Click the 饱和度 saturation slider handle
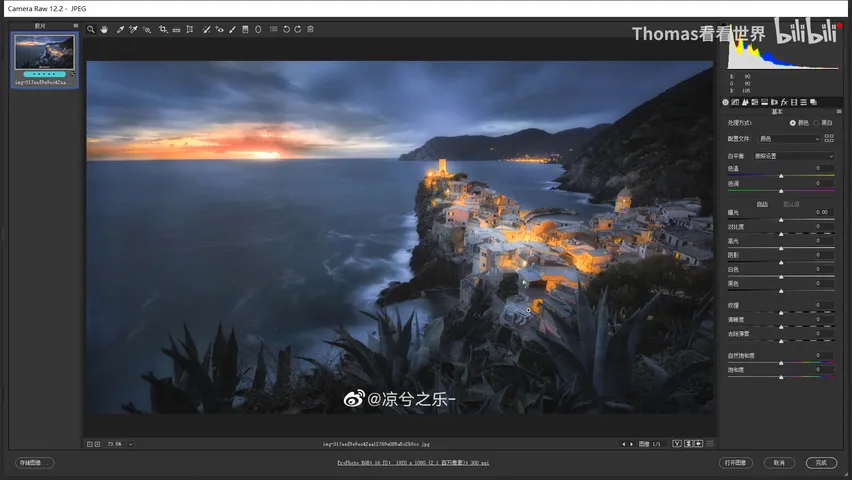 pyautogui.click(x=781, y=377)
